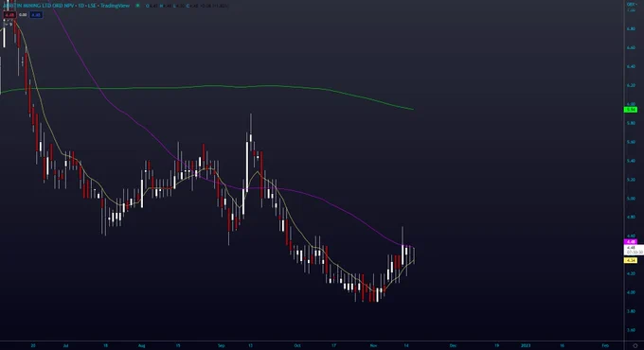Click the 5.60 price axis label
This screenshot has height=350, width=644.
pyautogui.click(x=631, y=142)
